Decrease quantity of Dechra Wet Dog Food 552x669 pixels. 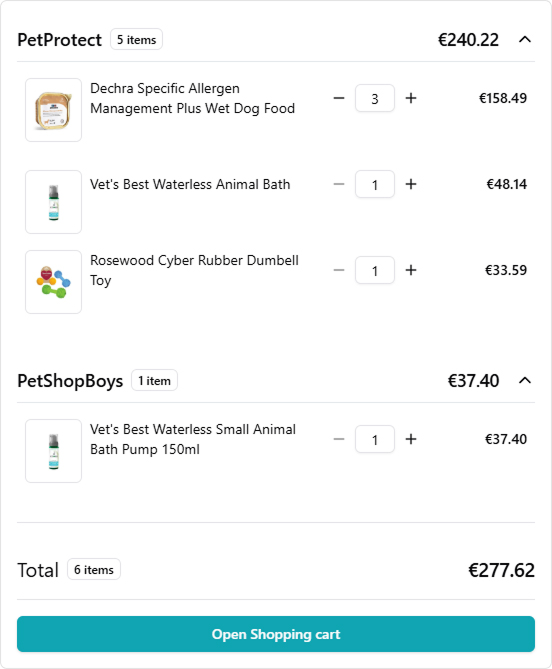339,98
